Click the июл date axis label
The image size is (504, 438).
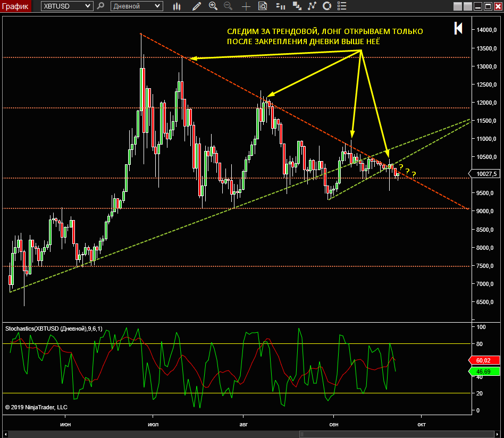tap(153, 425)
